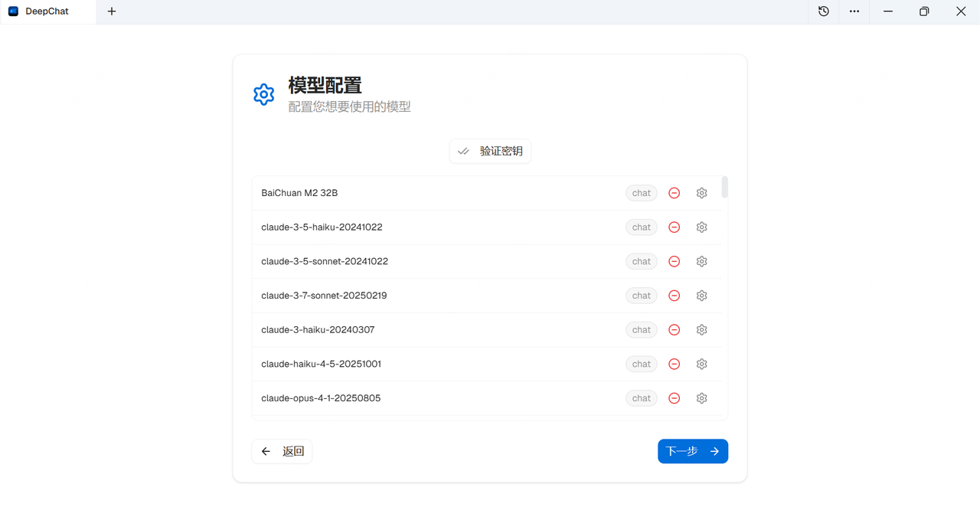Configure claude-3-5-sonnet-20241022 via gear icon
This screenshot has width=980, height=510.
click(x=701, y=261)
